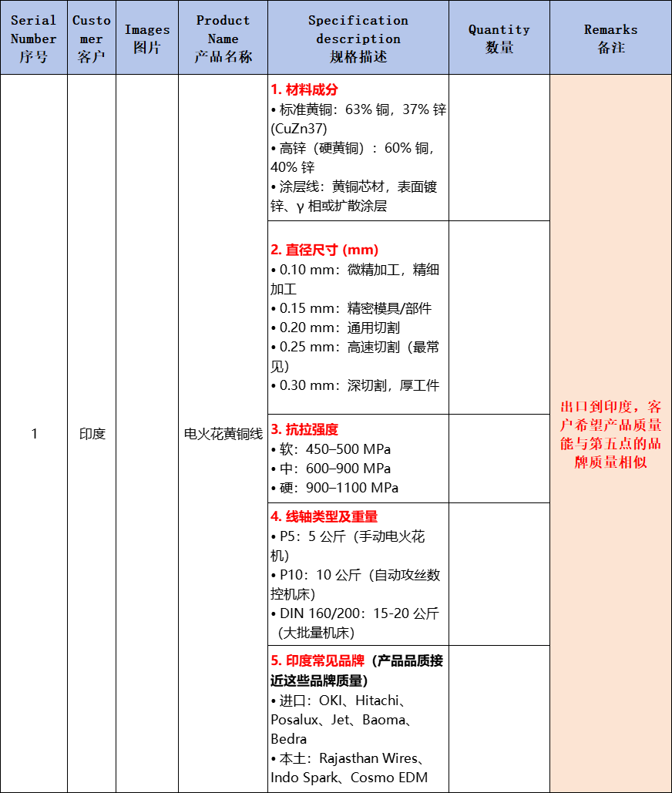672x793 pixels.
Task: Click the Remarks 备注 header cell
Action: tap(610, 38)
